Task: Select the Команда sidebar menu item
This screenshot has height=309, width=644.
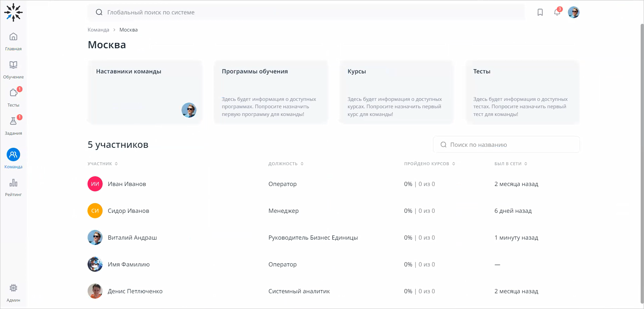Action: coord(13,158)
